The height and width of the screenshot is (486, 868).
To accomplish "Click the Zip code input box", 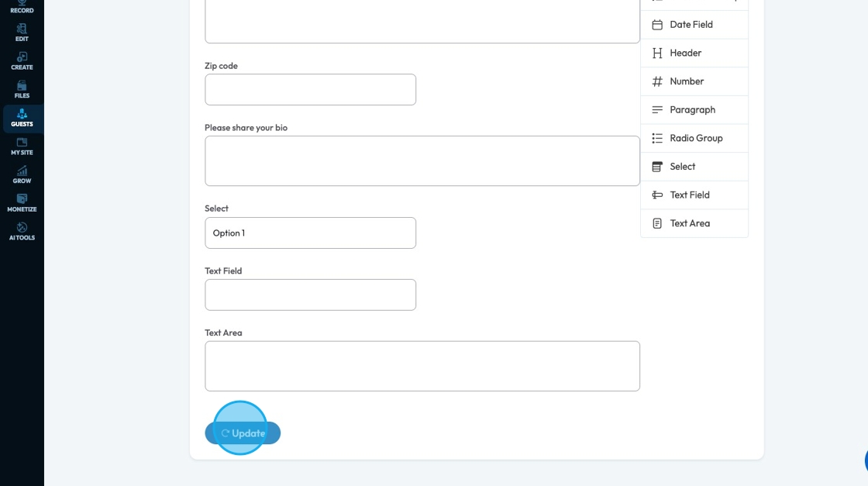I will (310, 90).
